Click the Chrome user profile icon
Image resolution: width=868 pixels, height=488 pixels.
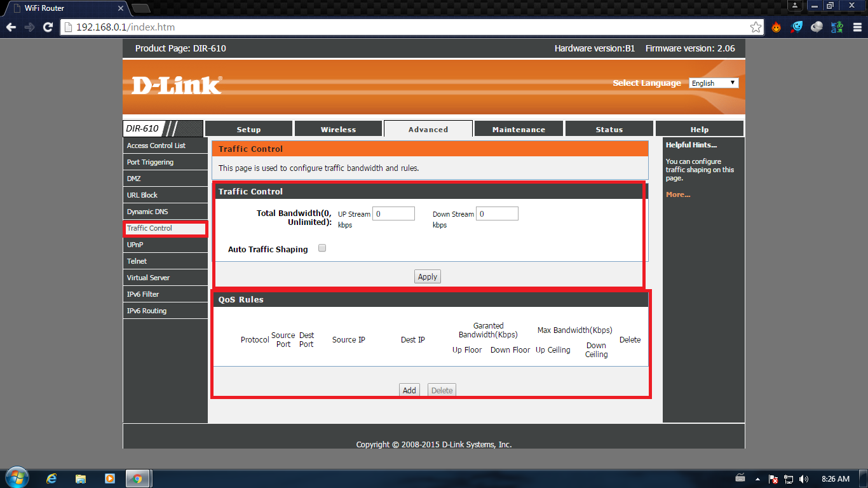(x=795, y=6)
